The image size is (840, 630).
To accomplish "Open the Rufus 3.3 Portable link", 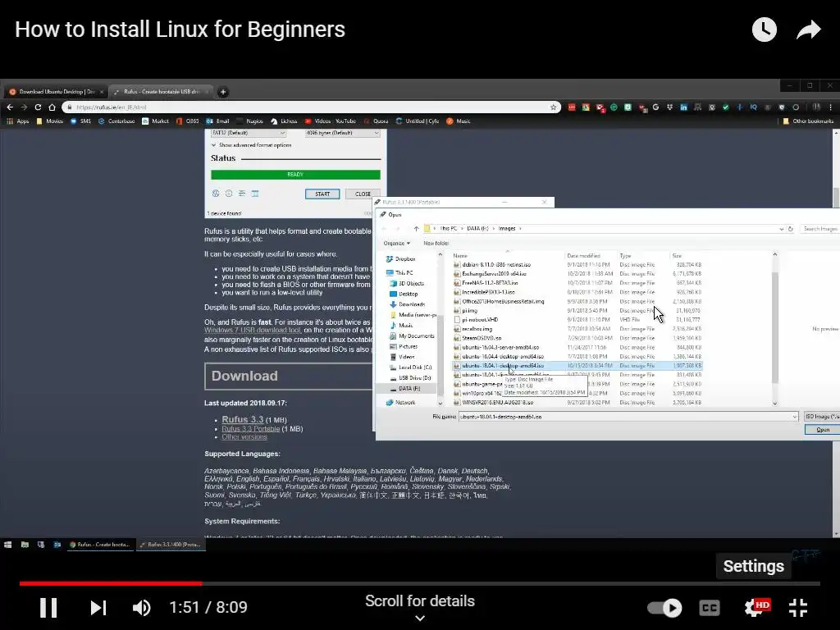I will click(x=251, y=428).
